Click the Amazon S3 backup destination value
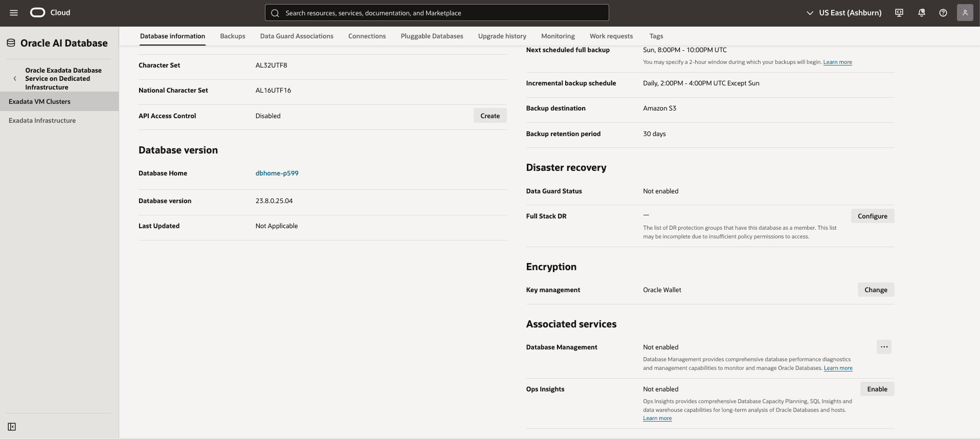980x439 pixels. [x=660, y=108]
